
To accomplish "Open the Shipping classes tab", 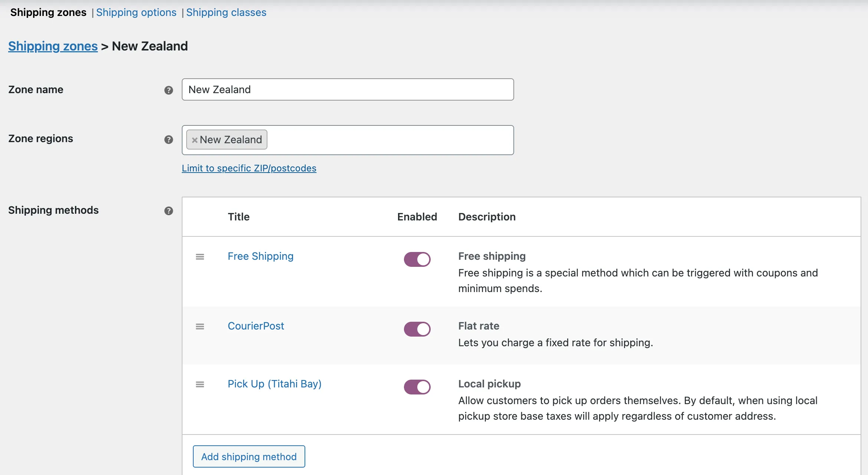I will pyautogui.click(x=226, y=12).
